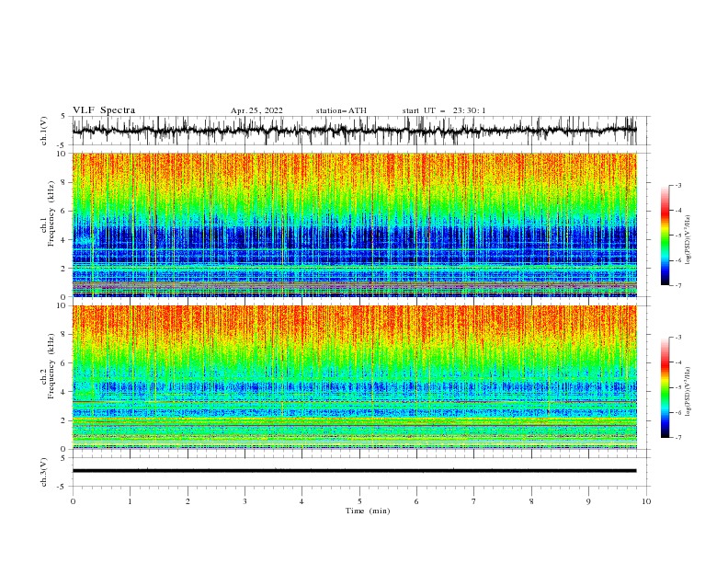Click the ch.2 frequency tick label "6"
Screen dimensions: 728x563
tap(65, 363)
